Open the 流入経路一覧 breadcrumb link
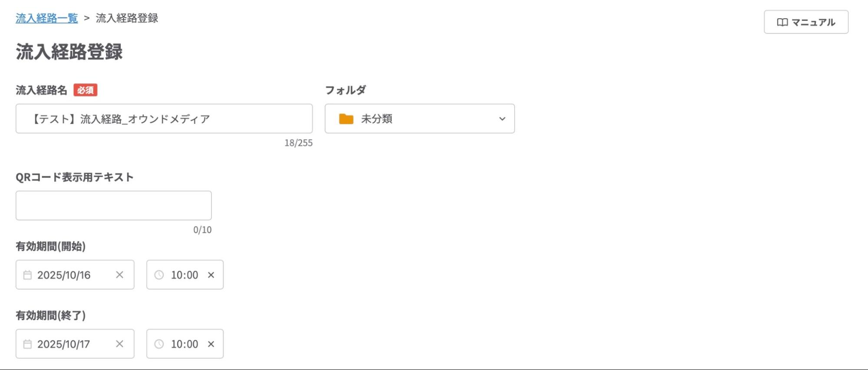This screenshot has width=868, height=370. (46, 19)
